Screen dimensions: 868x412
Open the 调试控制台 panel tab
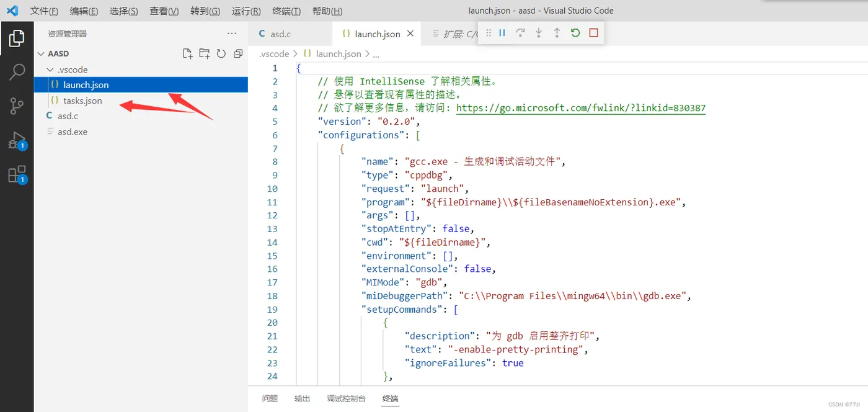coord(346,398)
